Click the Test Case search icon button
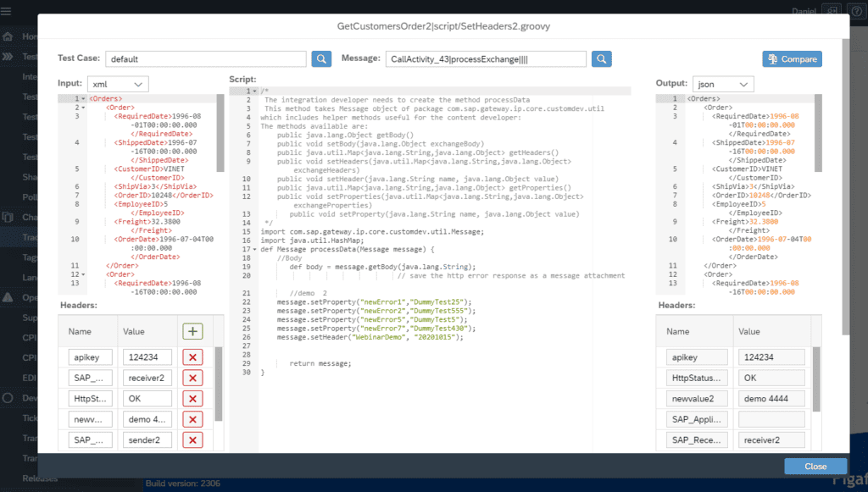 321,59
